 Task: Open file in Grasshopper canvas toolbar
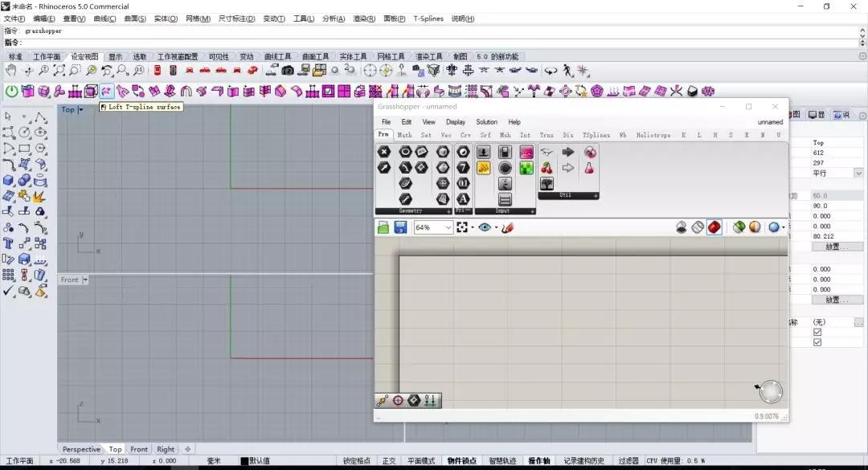(x=383, y=227)
